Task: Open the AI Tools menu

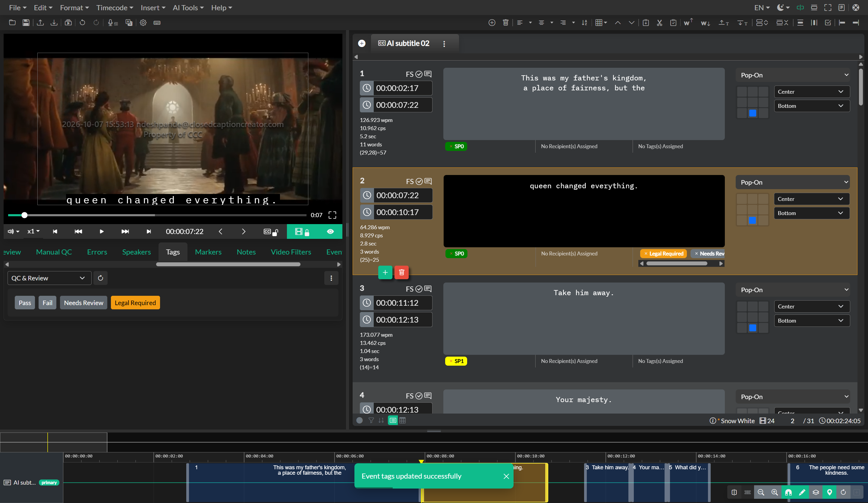Action: pyautogui.click(x=188, y=8)
